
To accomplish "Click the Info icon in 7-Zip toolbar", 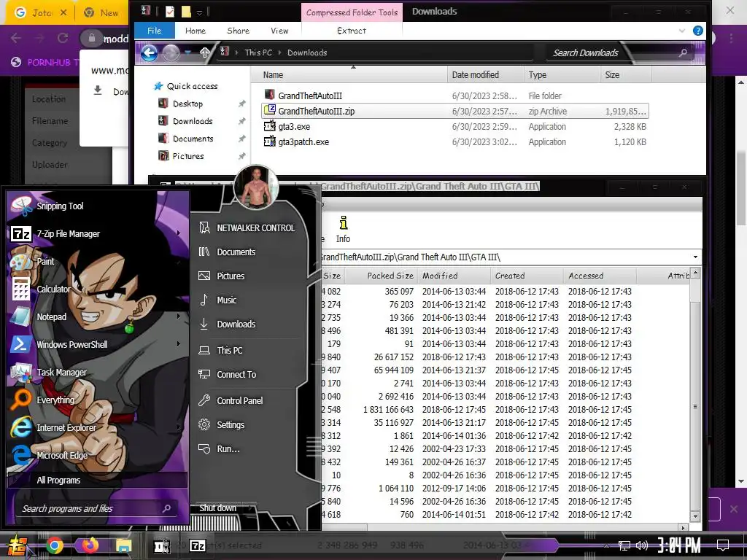I will click(x=343, y=230).
